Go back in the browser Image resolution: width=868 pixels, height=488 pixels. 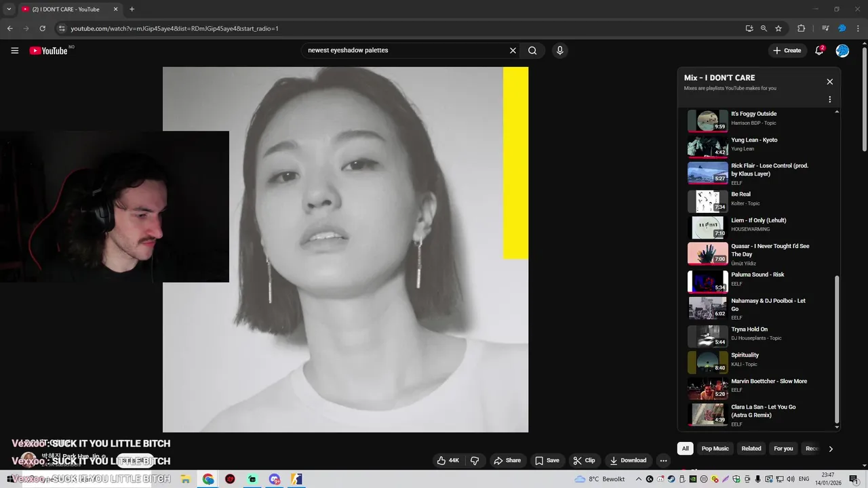pos(9,28)
